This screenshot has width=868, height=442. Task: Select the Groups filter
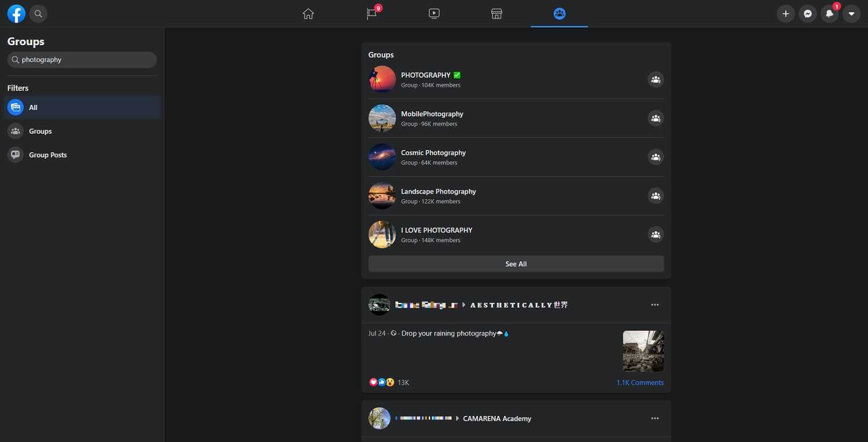click(x=82, y=131)
